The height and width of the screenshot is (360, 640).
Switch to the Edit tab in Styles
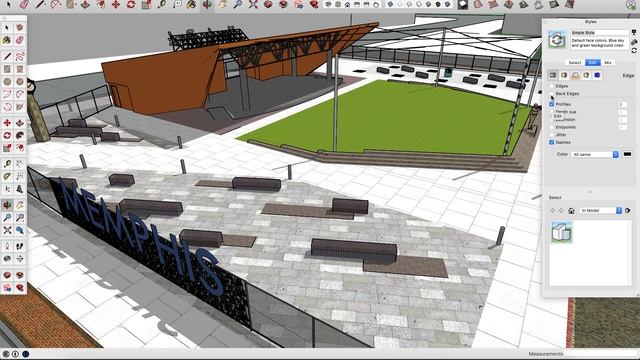pos(593,62)
